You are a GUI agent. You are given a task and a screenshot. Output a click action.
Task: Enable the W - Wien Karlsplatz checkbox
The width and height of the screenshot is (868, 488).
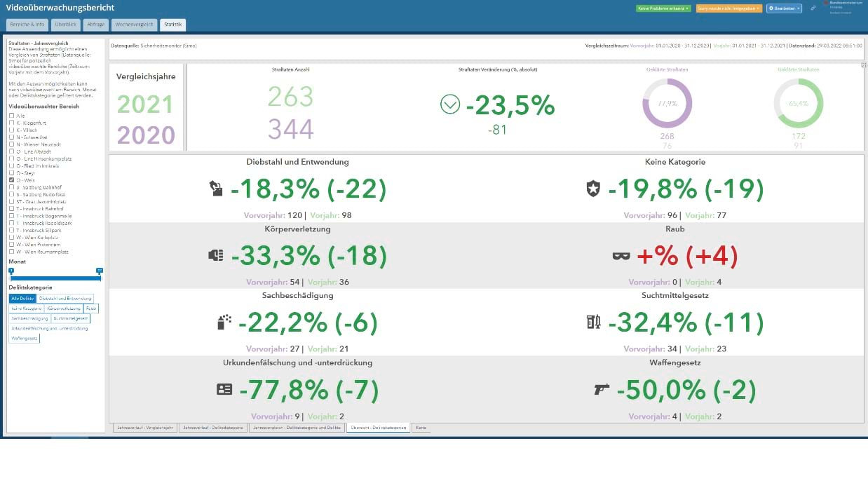tap(11, 237)
